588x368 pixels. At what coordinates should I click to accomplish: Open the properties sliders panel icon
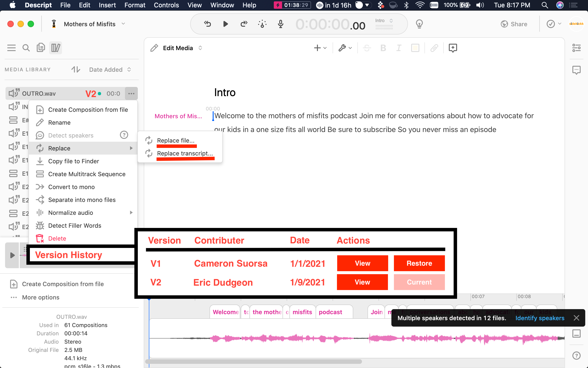click(576, 48)
